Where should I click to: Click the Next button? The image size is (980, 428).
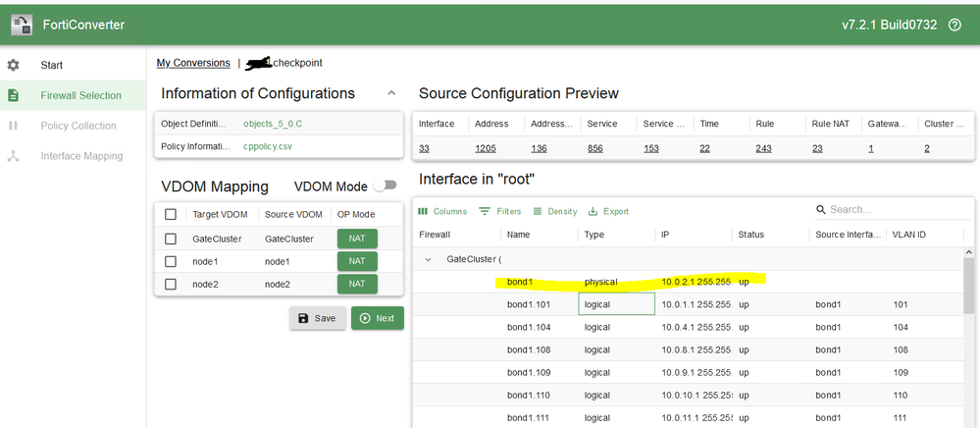pyautogui.click(x=378, y=318)
